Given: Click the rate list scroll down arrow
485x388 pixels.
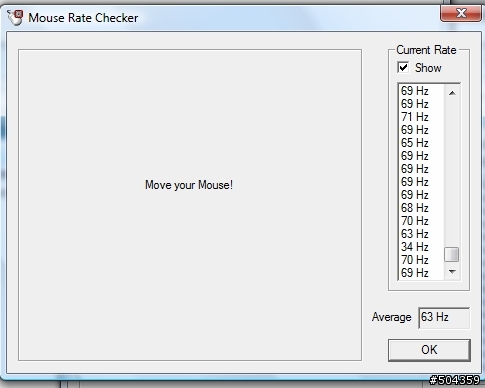Looking at the screenshot, I should pyautogui.click(x=452, y=272).
